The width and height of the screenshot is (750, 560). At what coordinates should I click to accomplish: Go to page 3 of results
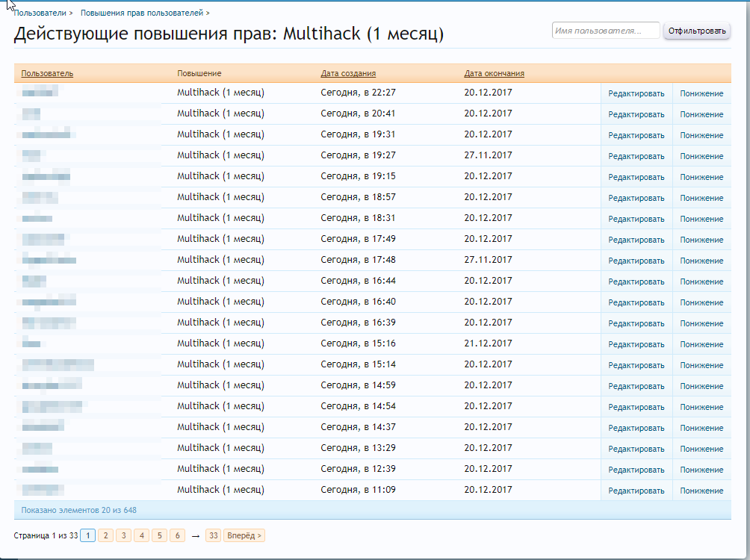coord(123,535)
